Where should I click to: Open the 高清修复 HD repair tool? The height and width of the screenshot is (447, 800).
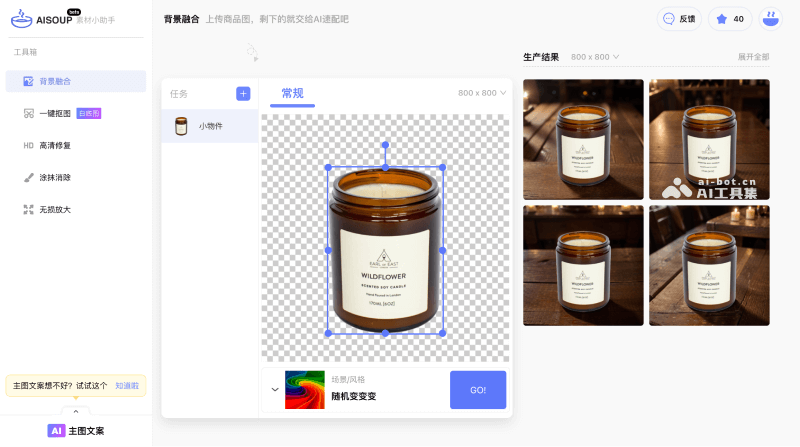(54, 145)
